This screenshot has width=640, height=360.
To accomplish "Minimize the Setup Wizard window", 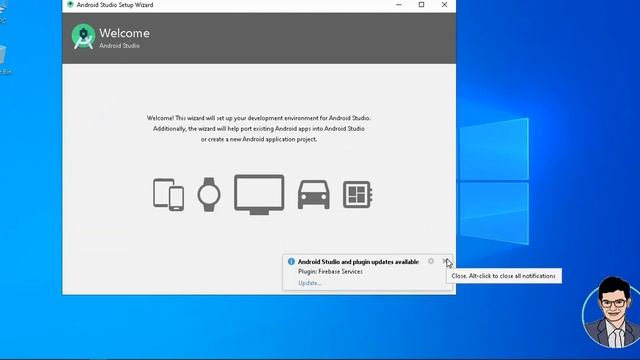I will pyautogui.click(x=399, y=5).
